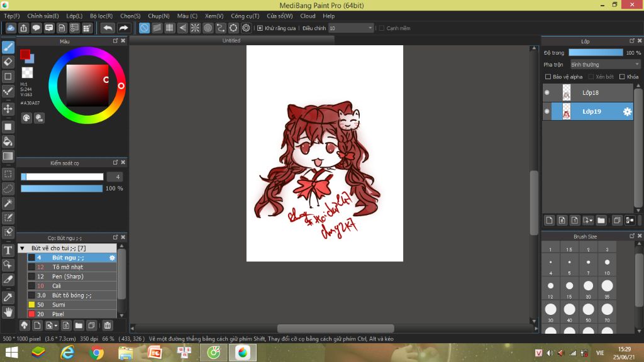The width and height of the screenshot is (644, 362).
Task: Select the Magic Wand tool
Action: tap(8, 203)
